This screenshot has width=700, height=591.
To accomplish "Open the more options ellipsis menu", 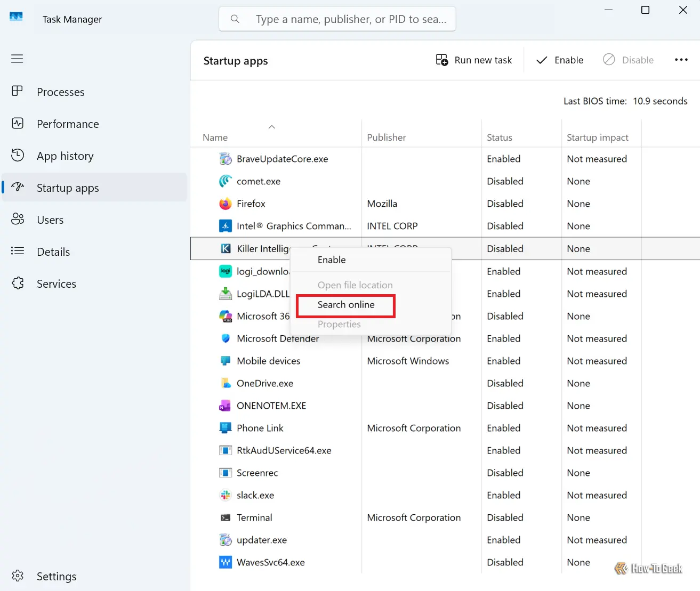I will pos(681,60).
